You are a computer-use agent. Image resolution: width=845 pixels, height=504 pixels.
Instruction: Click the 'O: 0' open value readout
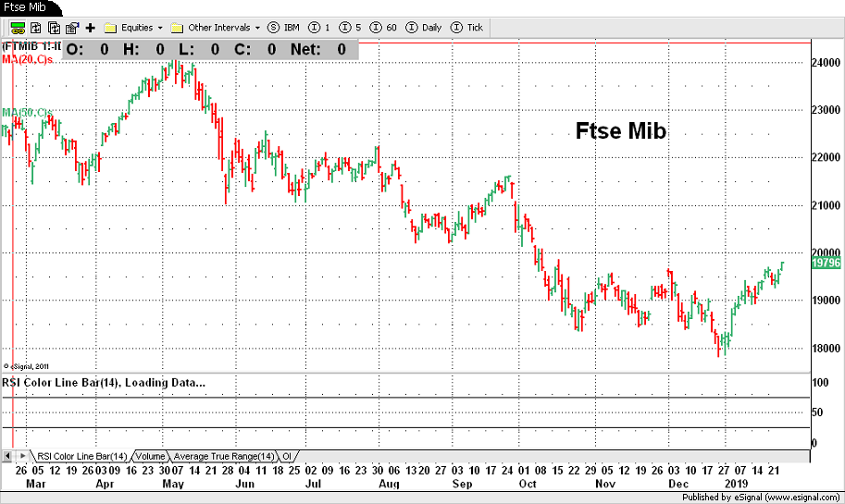(88, 50)
